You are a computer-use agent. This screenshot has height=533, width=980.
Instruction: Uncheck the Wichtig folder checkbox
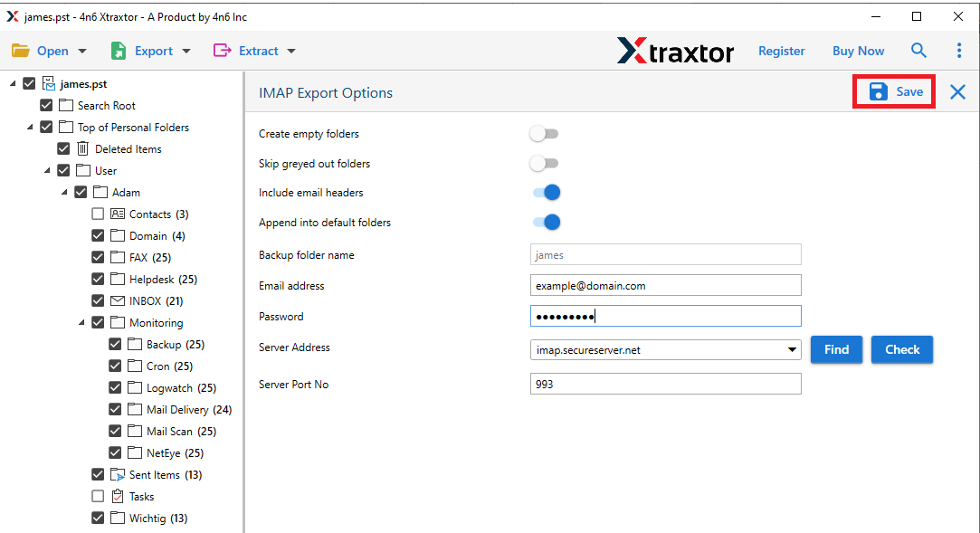pyautogui.click(x=98, y=519)
